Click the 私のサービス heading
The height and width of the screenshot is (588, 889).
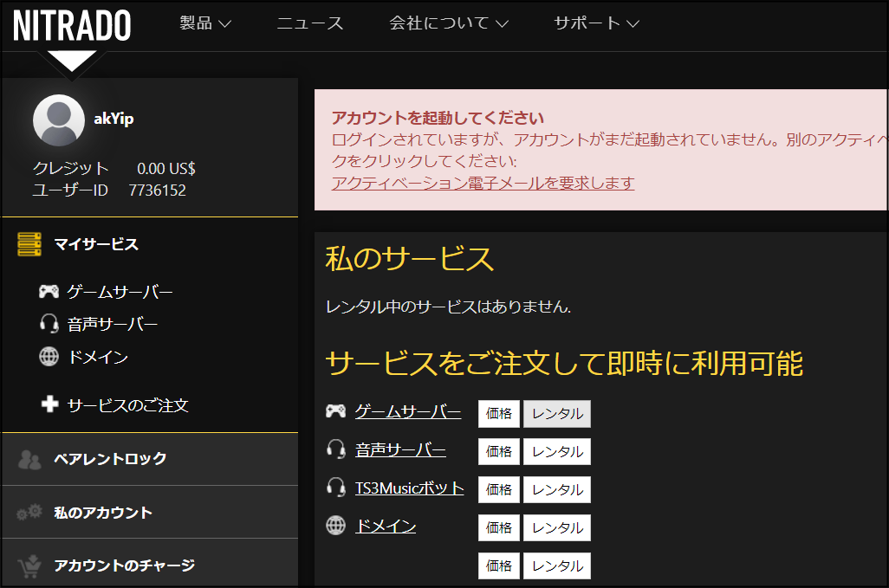click(410, 258)
